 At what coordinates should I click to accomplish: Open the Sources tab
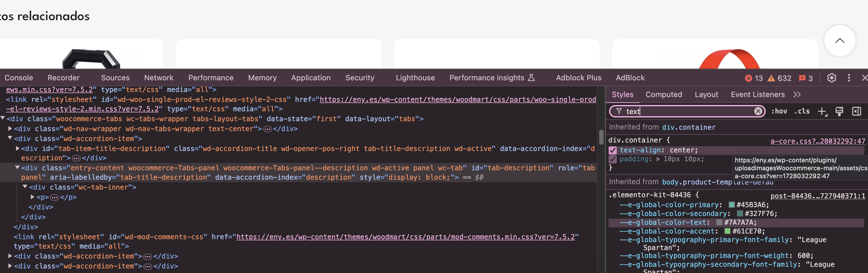115,78
